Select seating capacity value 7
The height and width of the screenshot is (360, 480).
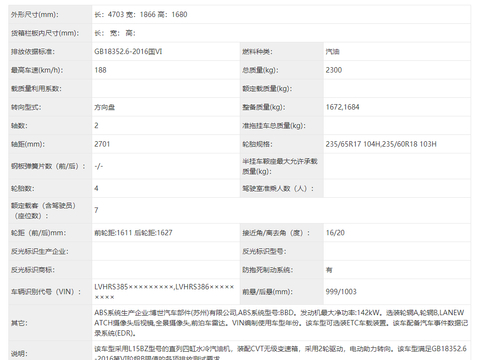click(x=96, y=210)
